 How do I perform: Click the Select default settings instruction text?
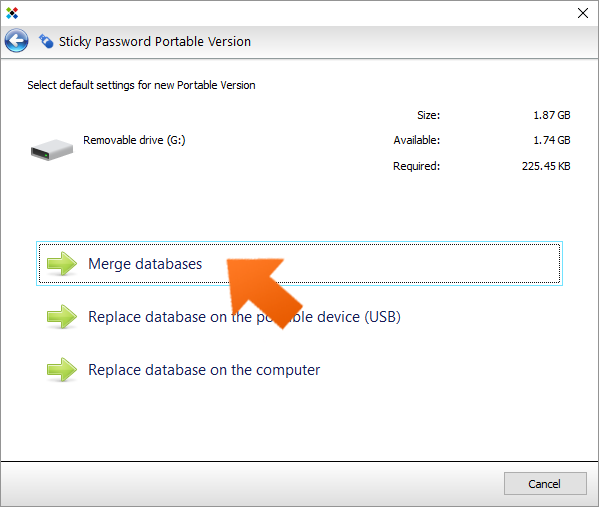tap(141, 85)
